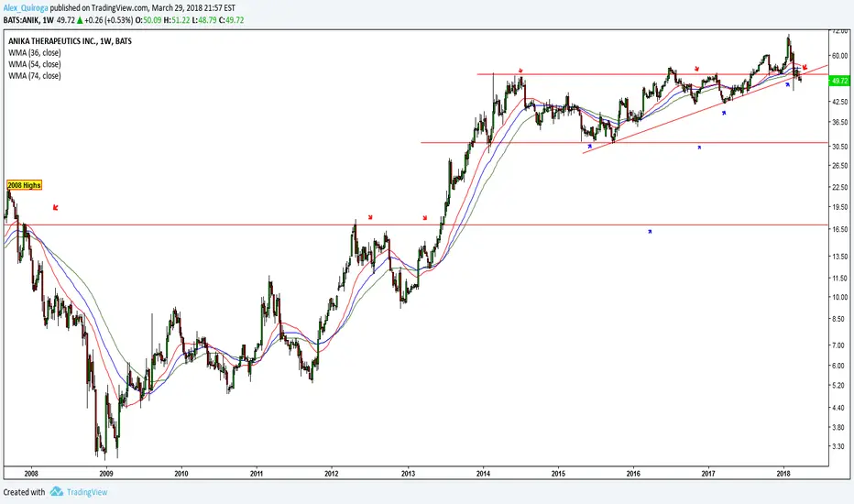Click the 60.00 price axis label
Viewport: 854px width, 504px height.
840,56
